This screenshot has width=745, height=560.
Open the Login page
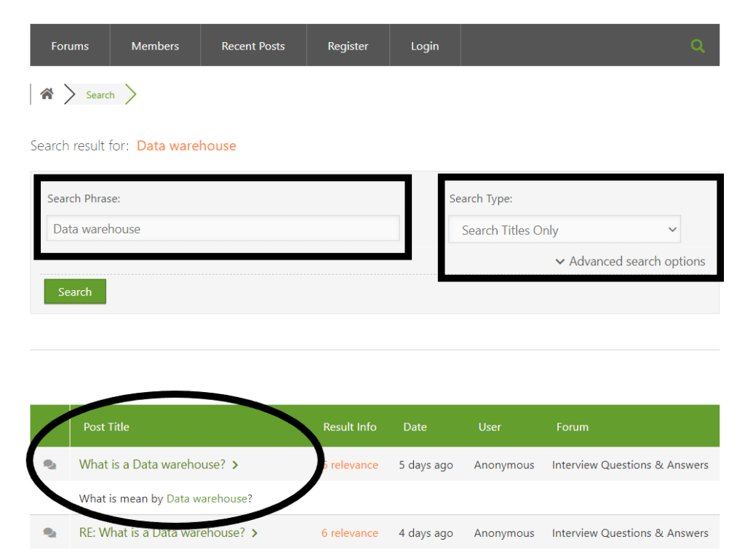[x=425, y=45]
